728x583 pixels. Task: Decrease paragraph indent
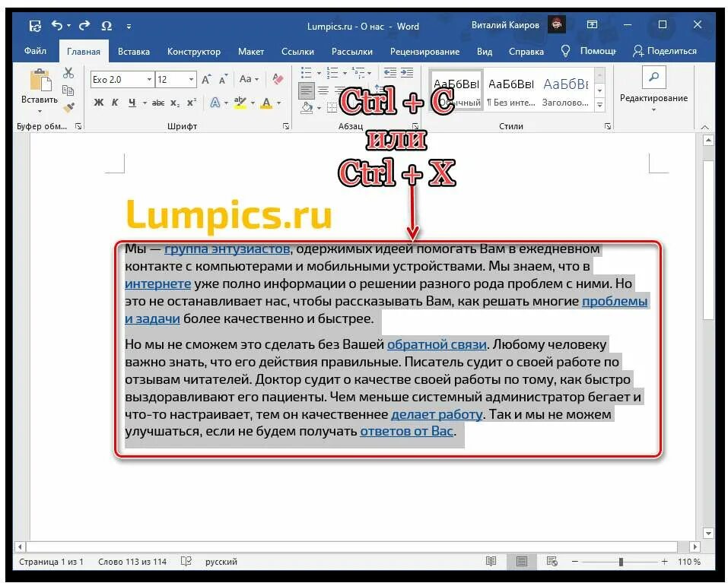390,72
